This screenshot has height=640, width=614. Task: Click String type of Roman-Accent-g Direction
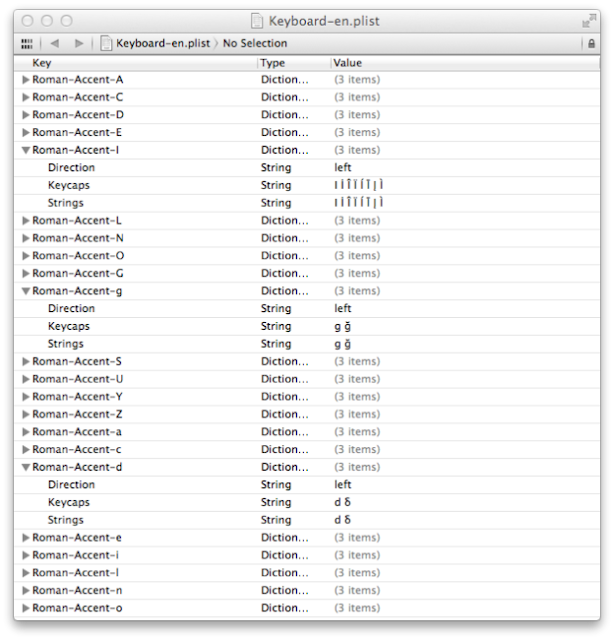(x=276, y=309)
